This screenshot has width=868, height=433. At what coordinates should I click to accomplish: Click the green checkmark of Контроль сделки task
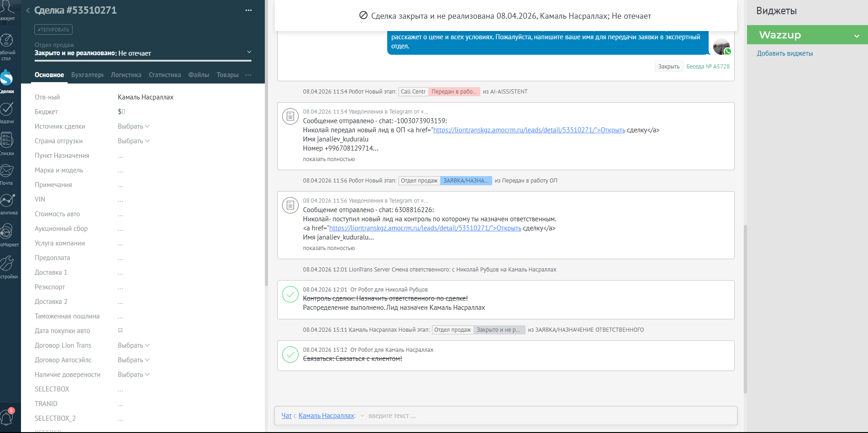click(290, 294)
